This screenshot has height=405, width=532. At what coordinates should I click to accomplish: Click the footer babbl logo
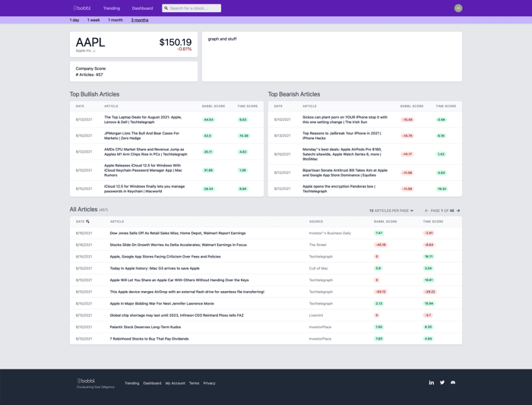[x=86, y=381]
